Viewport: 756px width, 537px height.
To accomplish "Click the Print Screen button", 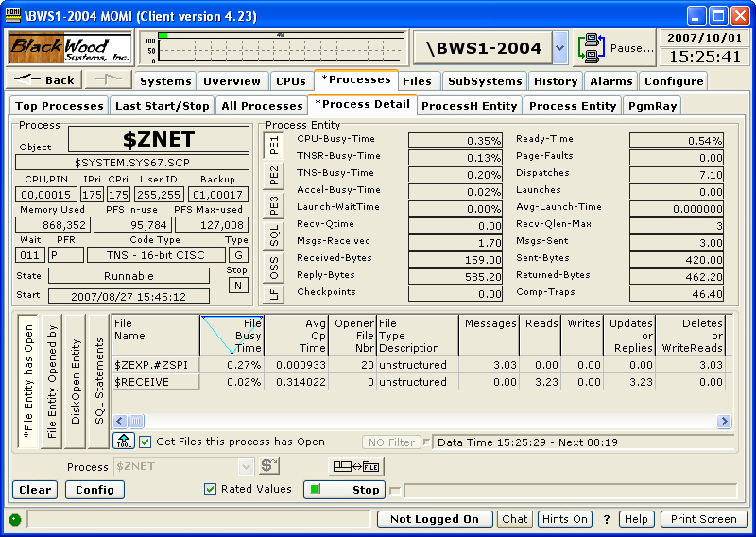I will pos(704,519).
